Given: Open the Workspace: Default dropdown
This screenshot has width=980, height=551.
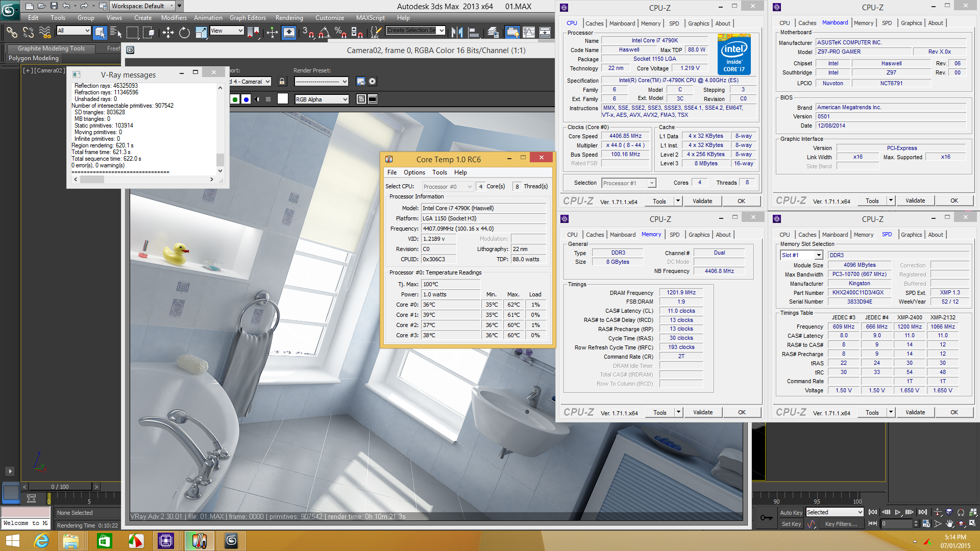Looking at the screenshot, I should (143, 6).
